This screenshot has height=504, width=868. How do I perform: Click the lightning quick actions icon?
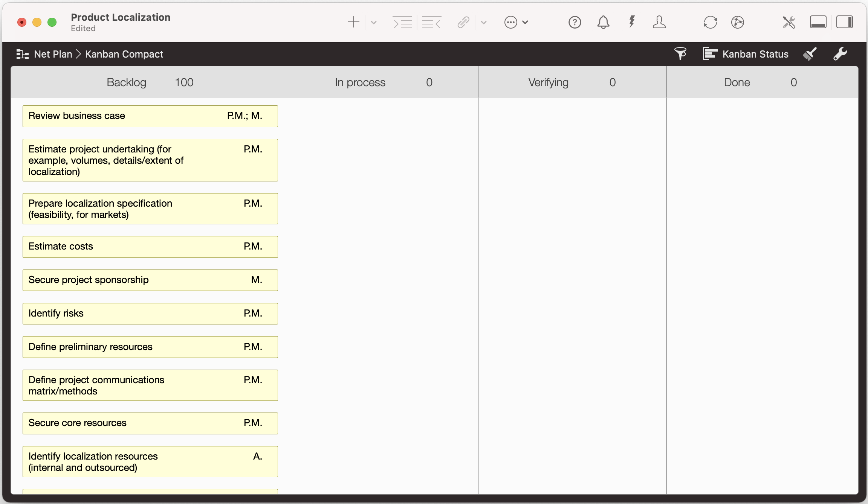click(631, 22)
